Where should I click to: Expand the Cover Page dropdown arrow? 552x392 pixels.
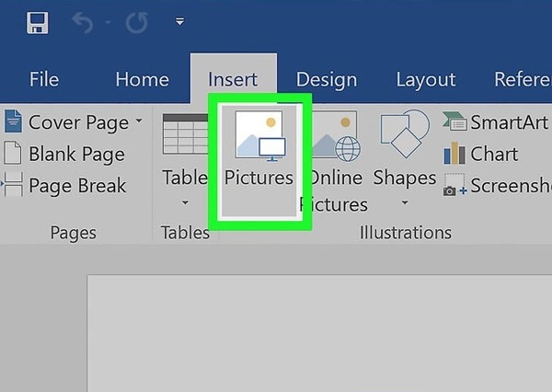tap(139, 121)
